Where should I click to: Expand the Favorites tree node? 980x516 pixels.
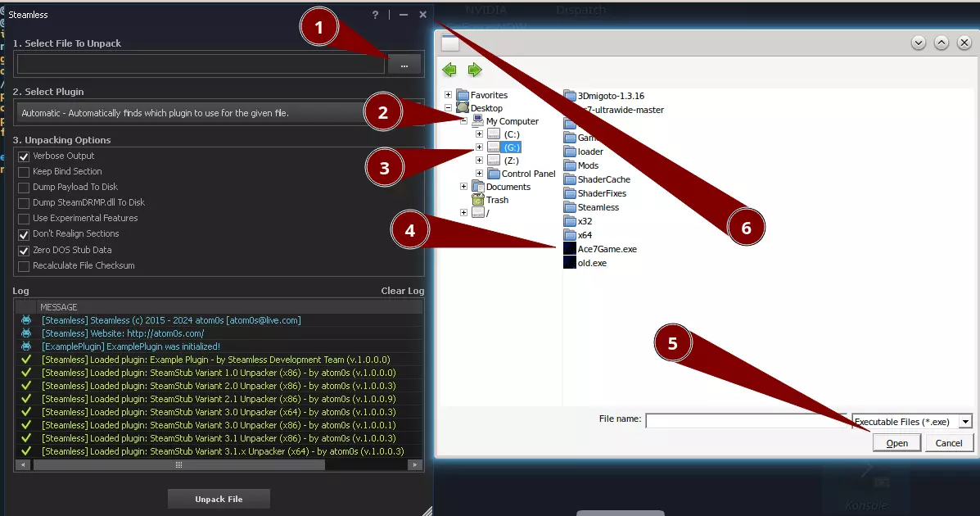point(448,95)
